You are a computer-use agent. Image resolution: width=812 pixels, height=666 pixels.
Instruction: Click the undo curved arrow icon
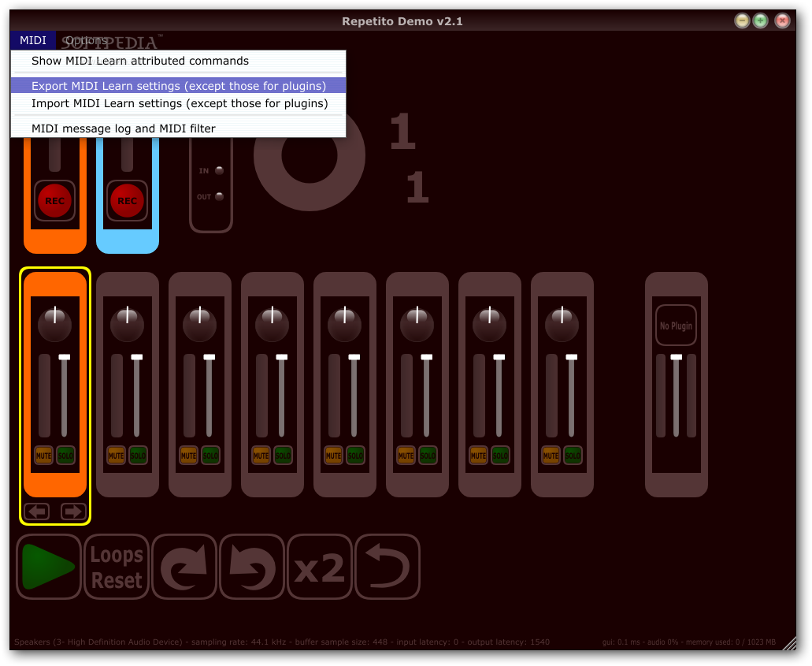252,567
